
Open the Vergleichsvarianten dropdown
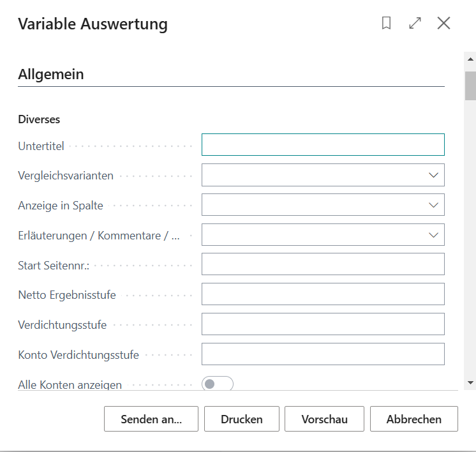323,175
